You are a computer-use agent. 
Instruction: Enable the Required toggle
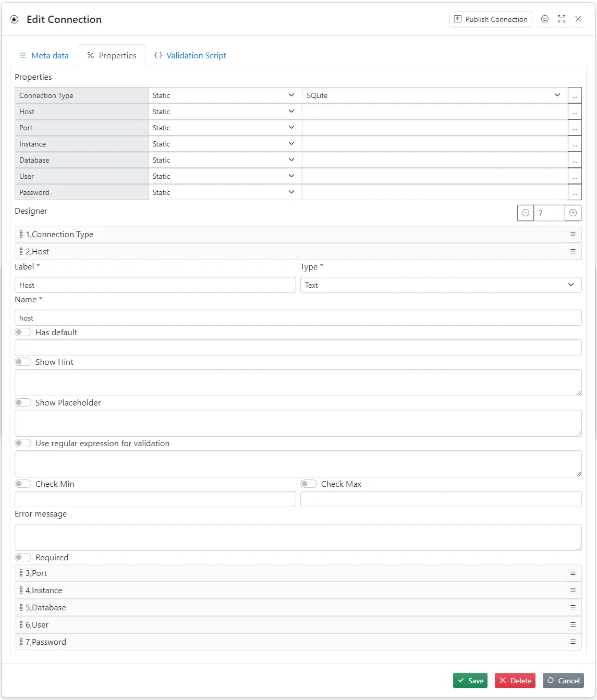coord(23,557)
